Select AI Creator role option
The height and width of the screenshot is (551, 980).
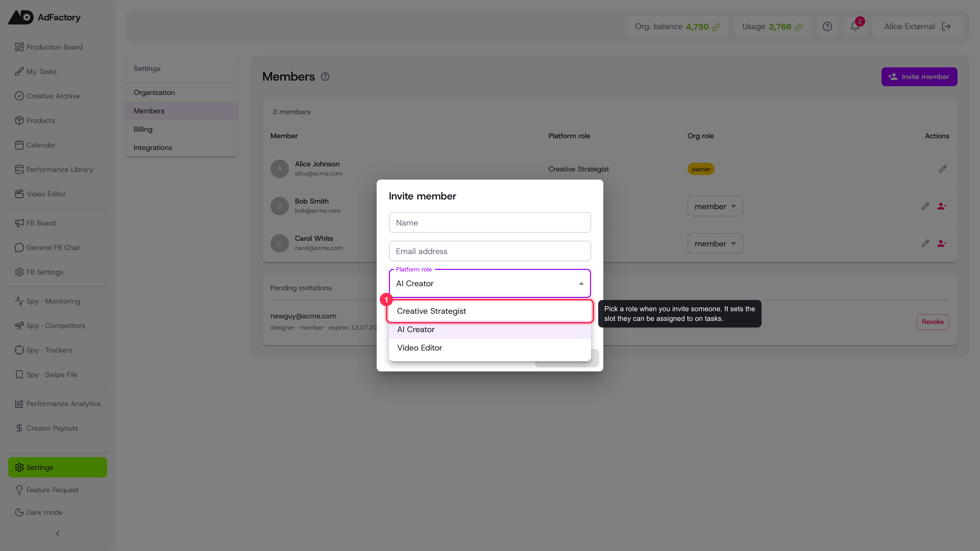point(490,330)
